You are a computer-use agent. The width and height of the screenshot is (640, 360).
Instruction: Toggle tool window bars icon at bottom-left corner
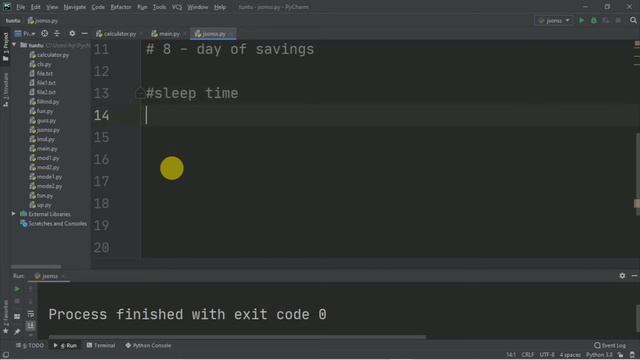[6, 355]
